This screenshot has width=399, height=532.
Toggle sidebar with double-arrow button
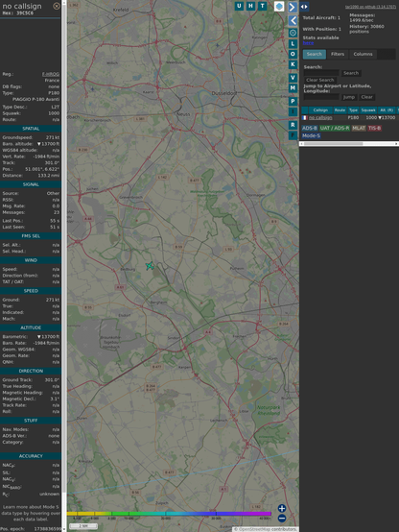[x=304, y=7]
